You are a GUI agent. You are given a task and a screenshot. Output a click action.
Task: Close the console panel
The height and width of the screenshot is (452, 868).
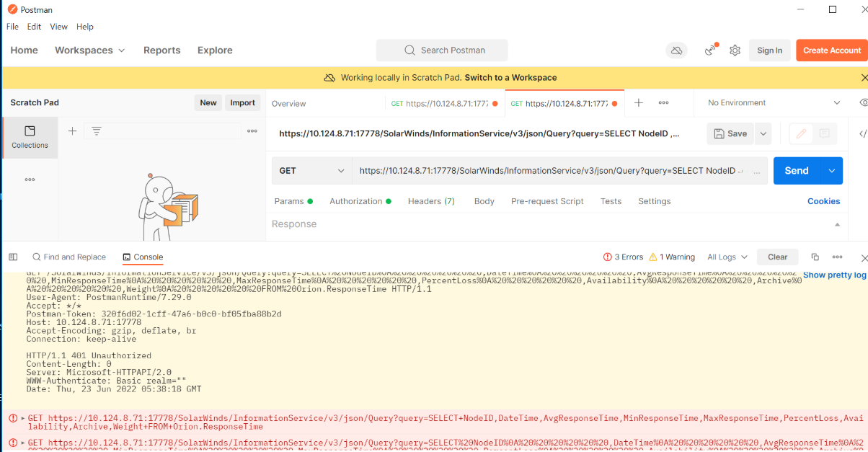(864, 257)
